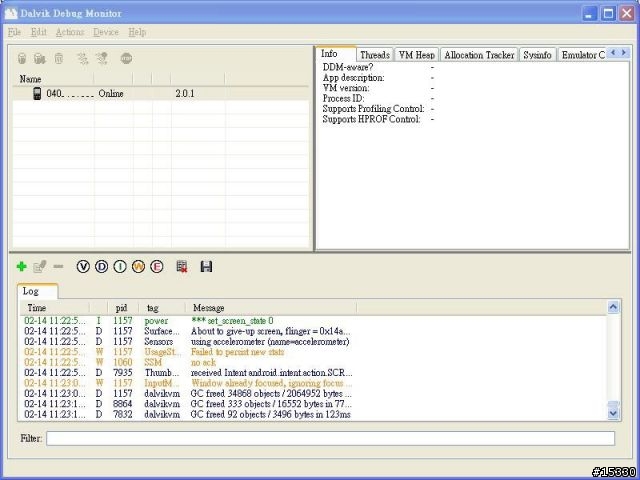Add a new log filter with green plus
Image resolution: width=640 pixels, height=480 pixels.
[22, 267]
